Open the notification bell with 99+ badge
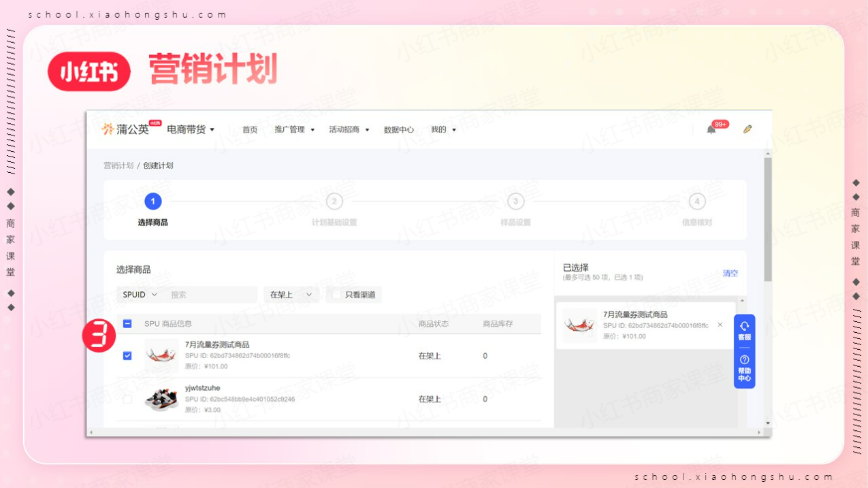The image size is (868, 488). tap(711, 129)
